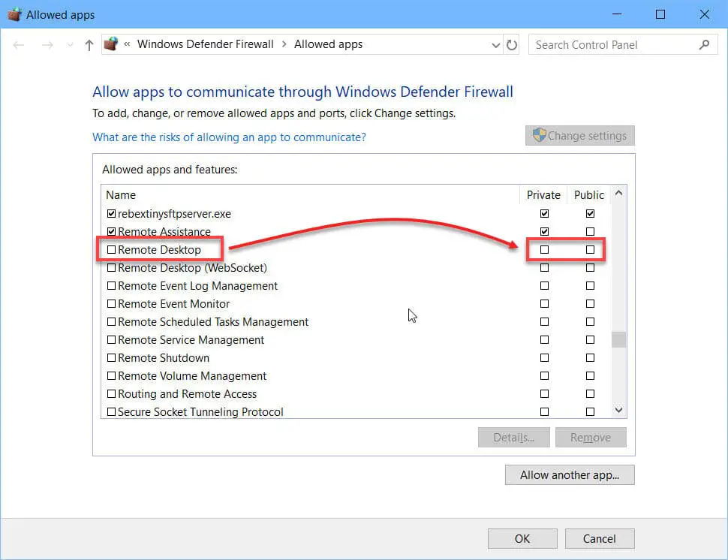The width and height of the screenshot is (728, 560).
Task: Check Remote Volume Management name checkbox
Action: coord(111,375)
